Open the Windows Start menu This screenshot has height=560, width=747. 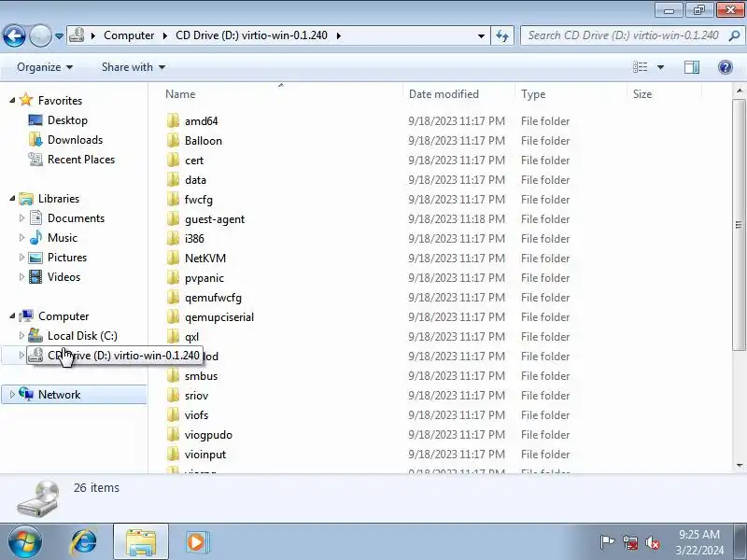(x=25, y=541)
